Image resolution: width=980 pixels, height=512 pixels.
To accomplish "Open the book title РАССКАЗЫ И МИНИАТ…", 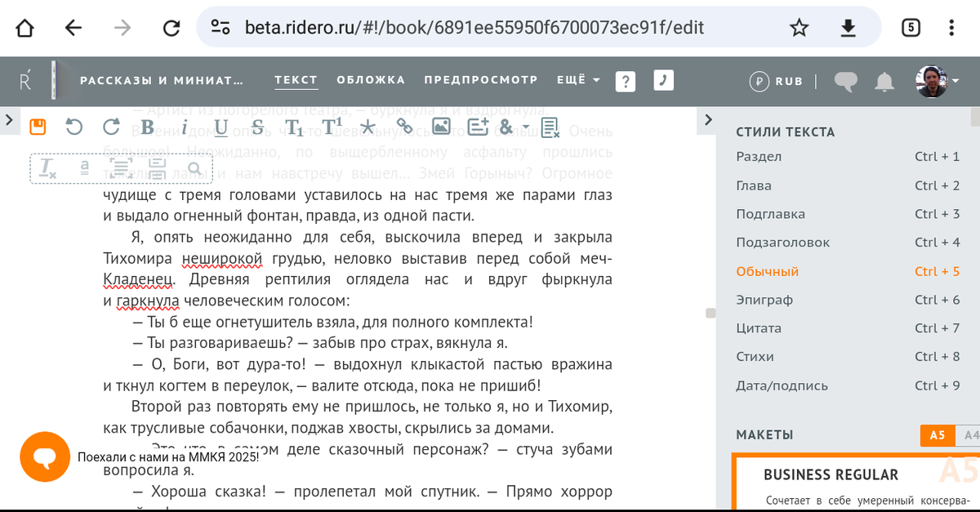I will click(162, 80).
